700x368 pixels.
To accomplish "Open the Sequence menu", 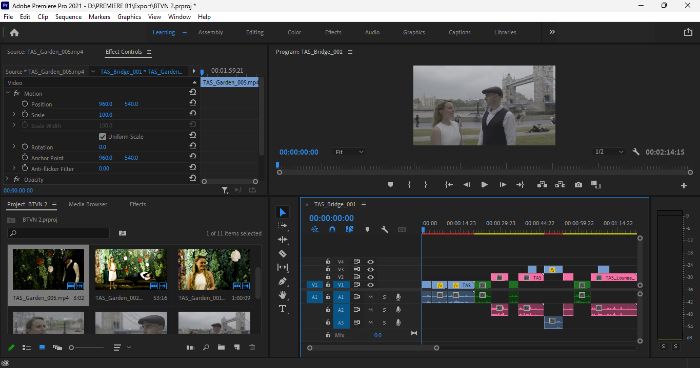I will tap(68, 17).
